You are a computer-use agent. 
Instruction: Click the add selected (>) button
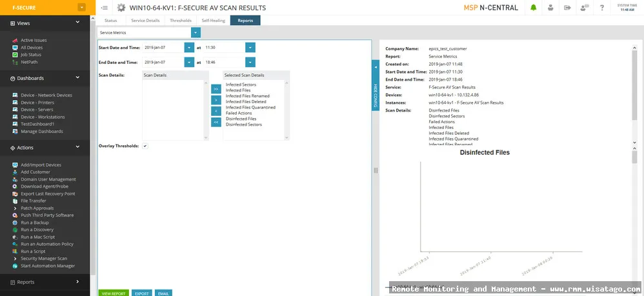[x=216, y=100]
